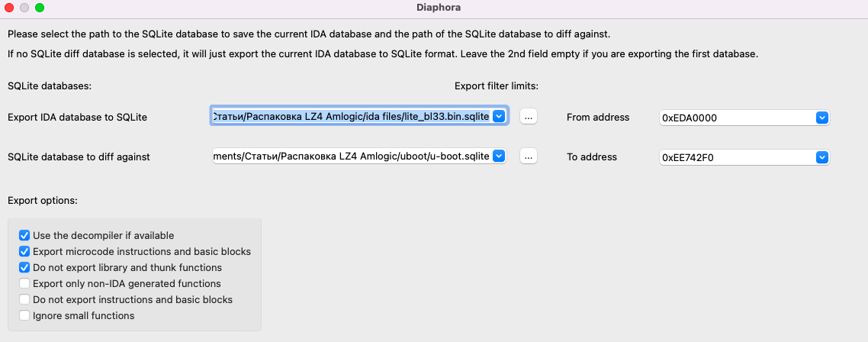
Task: Check 'Export only non-IDA generated functions'
Action: (24, 283)
